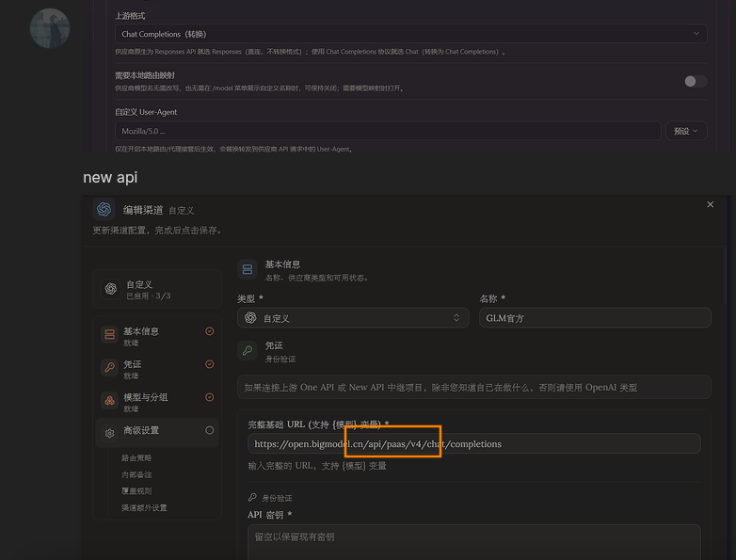Jump to 路由策略 sub-item
Viewport: 736px width, 560px height.
[136, 457]
